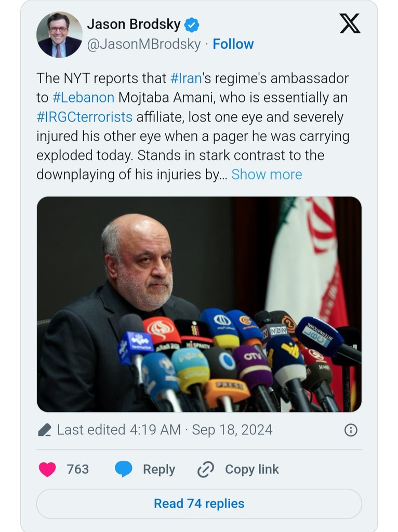The image size is (398, 532).
Task: Open the Jason Brodsky display name
Action: tap(134, 24)
